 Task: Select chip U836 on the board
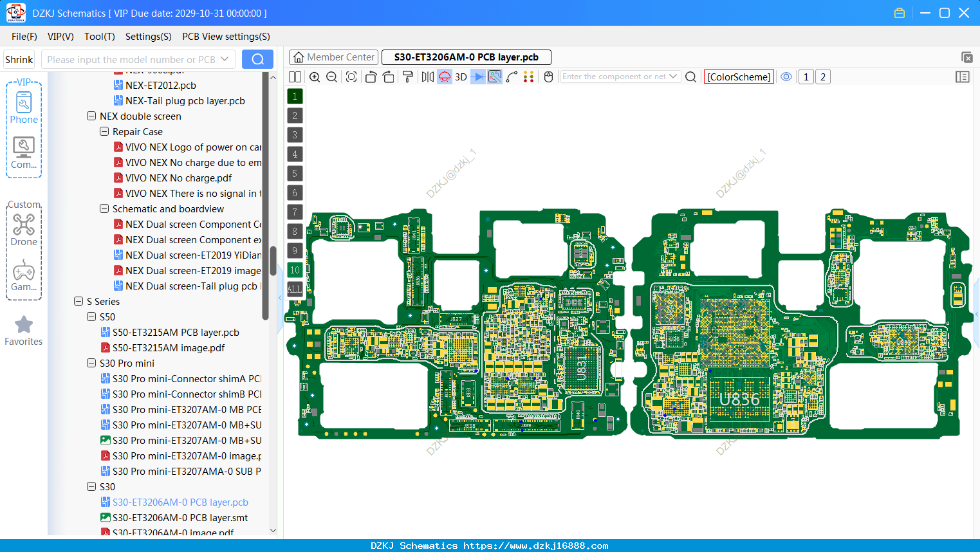pos(739,400)
